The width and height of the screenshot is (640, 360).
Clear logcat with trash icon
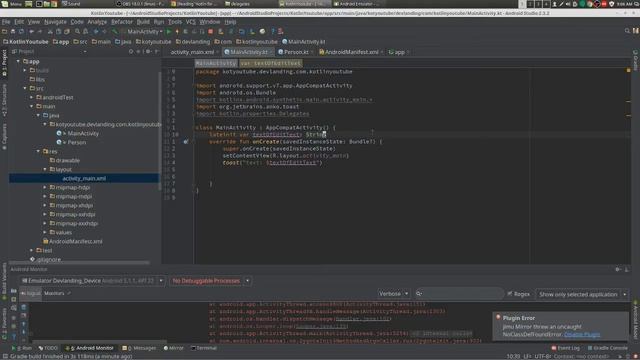pos(24,307)
